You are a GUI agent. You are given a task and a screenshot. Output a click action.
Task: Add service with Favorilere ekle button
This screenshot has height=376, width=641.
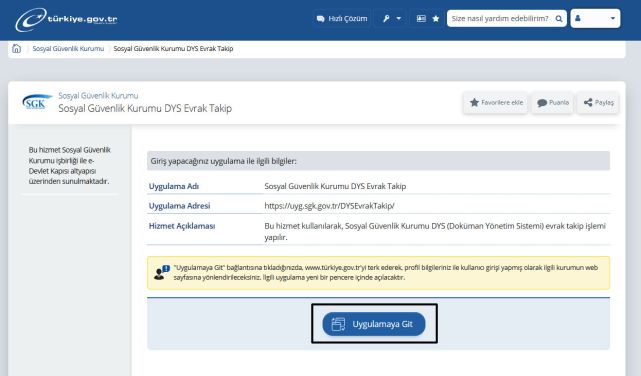[496, 103]
